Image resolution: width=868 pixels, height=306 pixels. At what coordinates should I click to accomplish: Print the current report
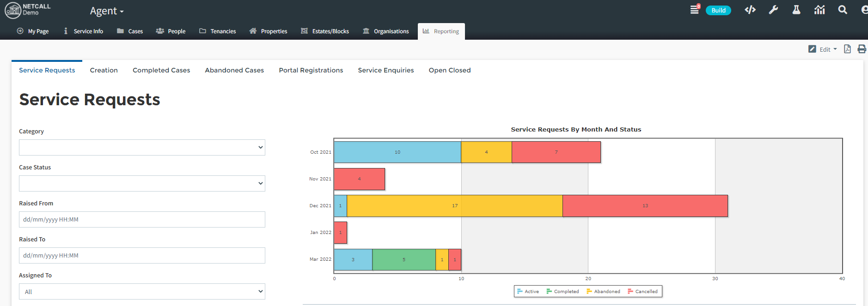(862, 49)
